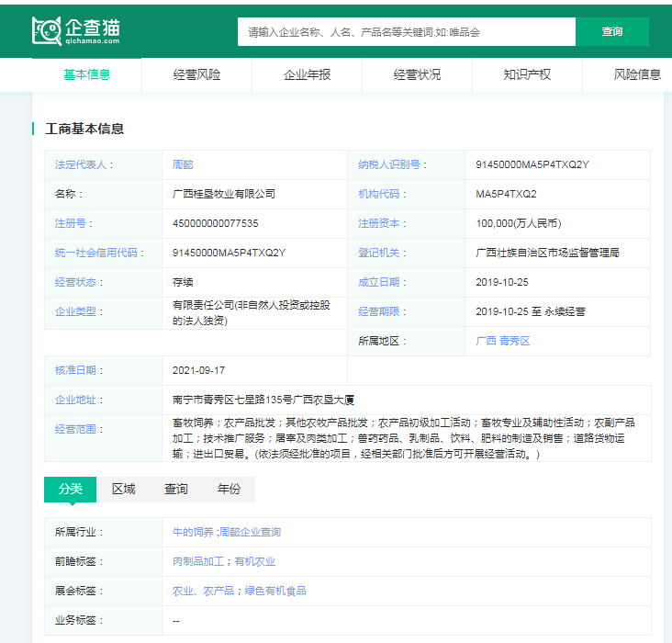The width and height of the screenshot is (672, 643).
Task: Go to the 经营状况 tab
Action: tap(417, 74)
